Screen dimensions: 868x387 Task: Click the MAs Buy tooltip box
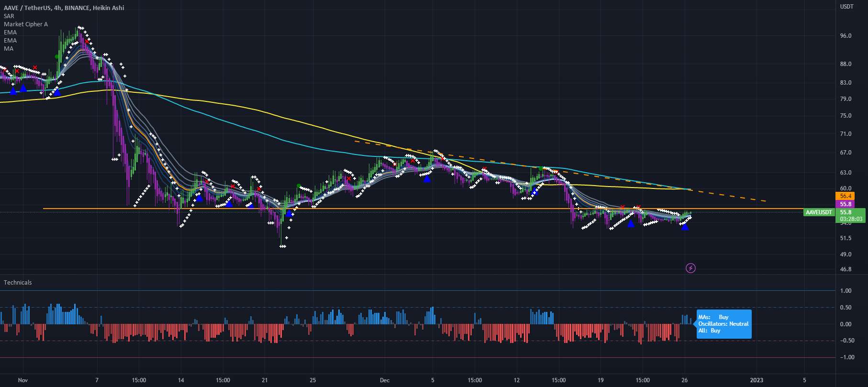pyautogui.click(x=724, y=324)
